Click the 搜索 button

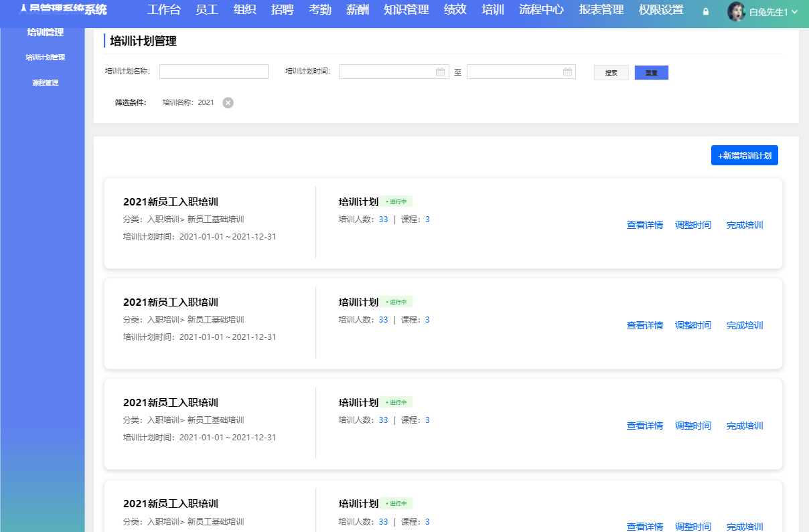611,72
